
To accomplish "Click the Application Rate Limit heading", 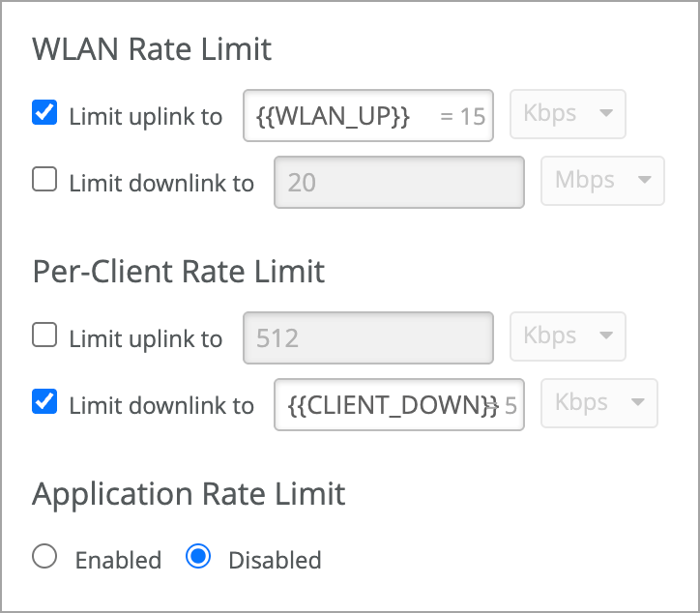I will pos(189,494).
